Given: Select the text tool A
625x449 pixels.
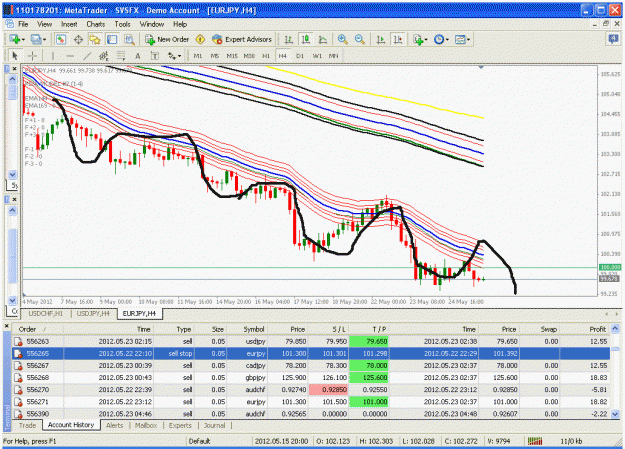Looking at the screenshot, I should 138,56.
